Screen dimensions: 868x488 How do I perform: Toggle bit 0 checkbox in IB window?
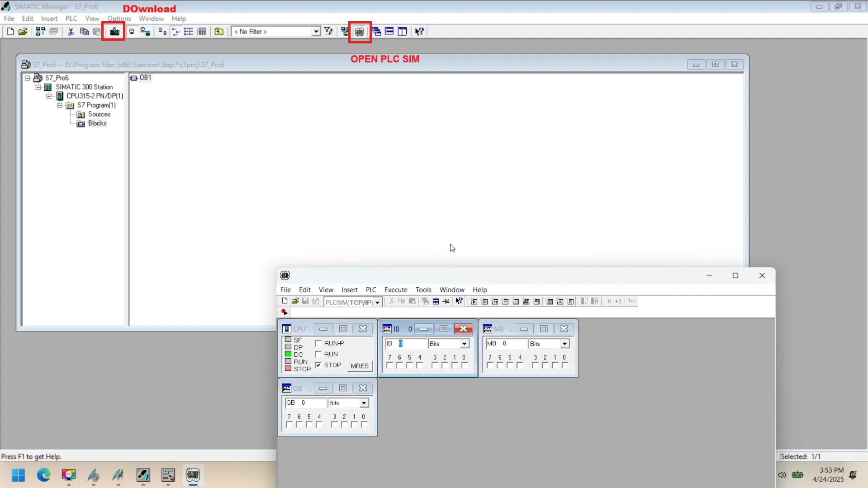(465, 365)
